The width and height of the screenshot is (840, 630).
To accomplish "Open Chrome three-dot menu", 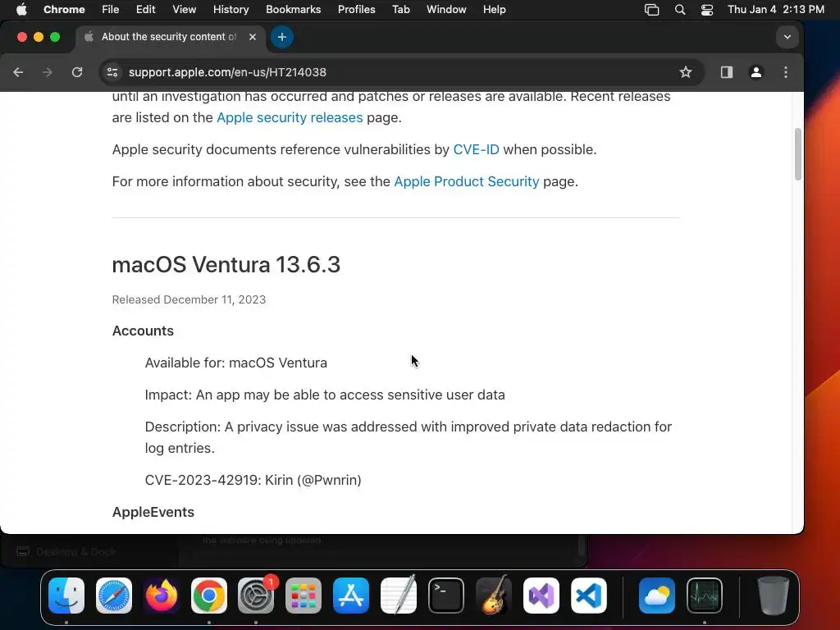I will 785,72.
